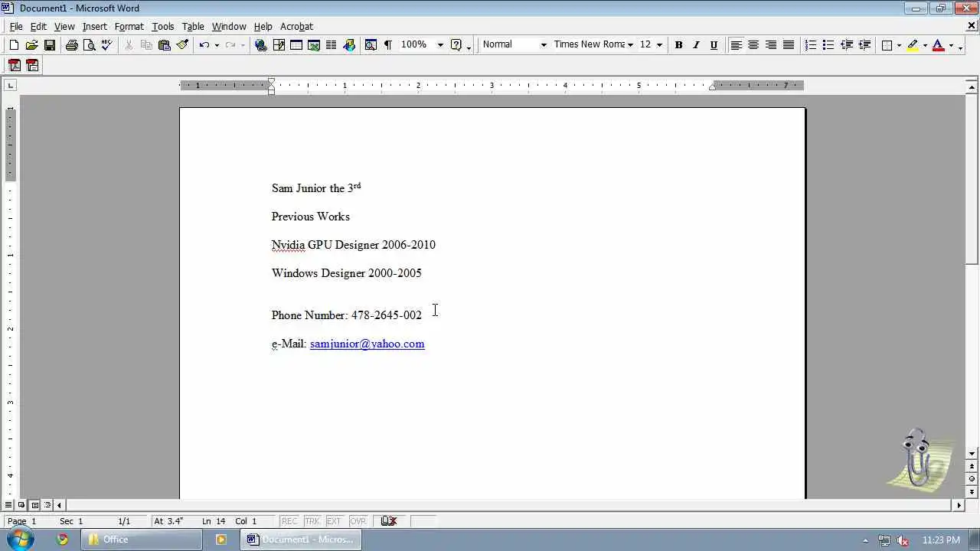Print the document via printer icon

[72, 45]
